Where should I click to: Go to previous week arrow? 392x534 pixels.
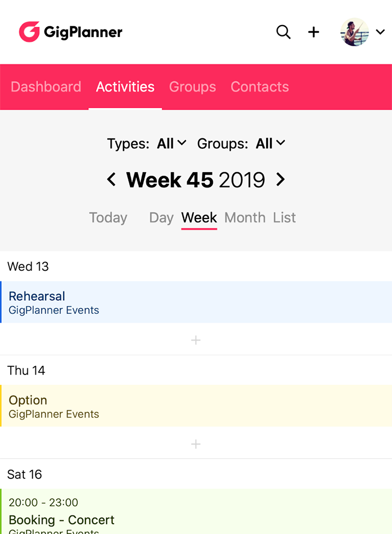click(112, 179)
